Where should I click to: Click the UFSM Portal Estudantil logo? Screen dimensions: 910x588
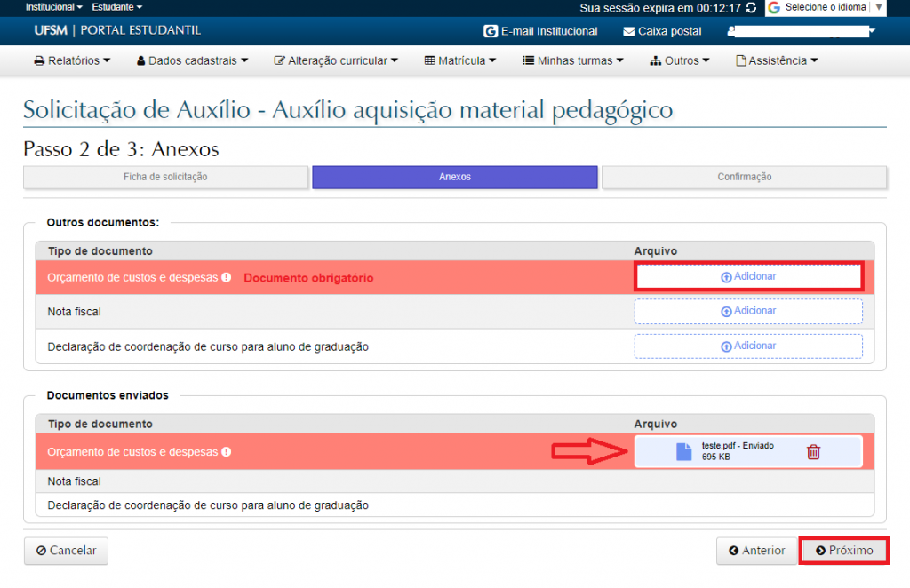[117, 30]
